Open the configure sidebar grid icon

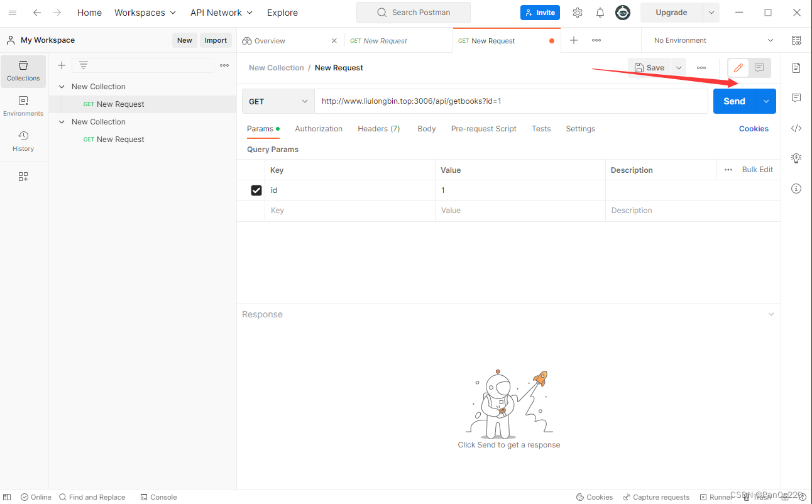[x=23, y=177]
